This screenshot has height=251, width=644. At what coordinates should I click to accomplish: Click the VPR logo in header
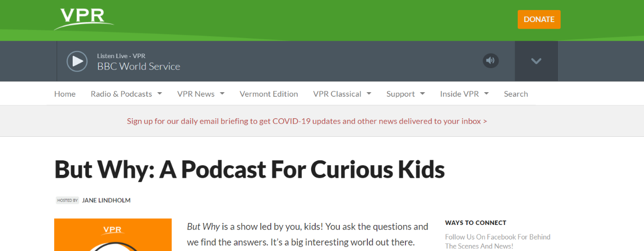pyautogui.click(x=84, y=18)
